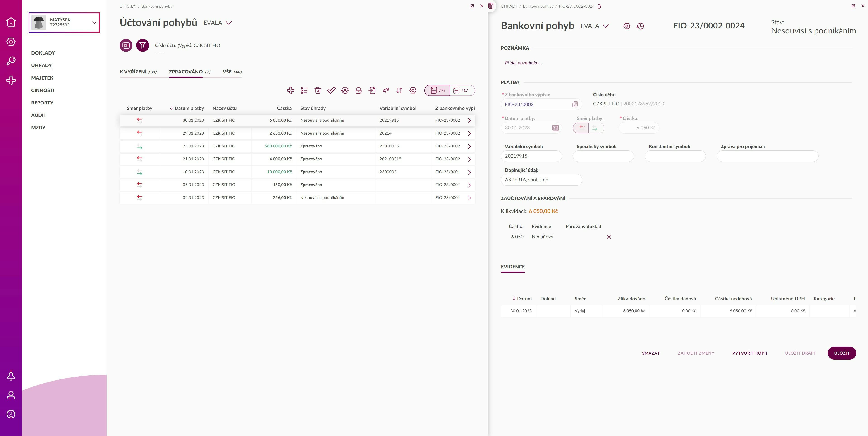Screen dimensions: 868x436
Task: Expand the MATÝSEK company selector
Action: pyautogui.click(x=64, y=23)
